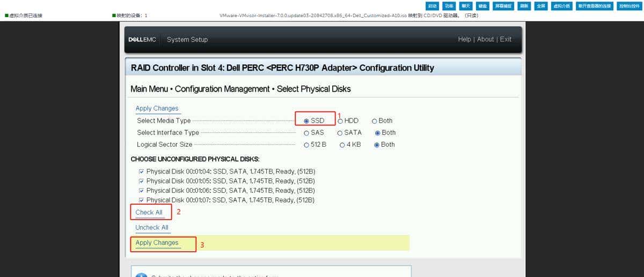
Task: Click the Main Menu breadcrumb text
Action: click(x=150, y=88)
